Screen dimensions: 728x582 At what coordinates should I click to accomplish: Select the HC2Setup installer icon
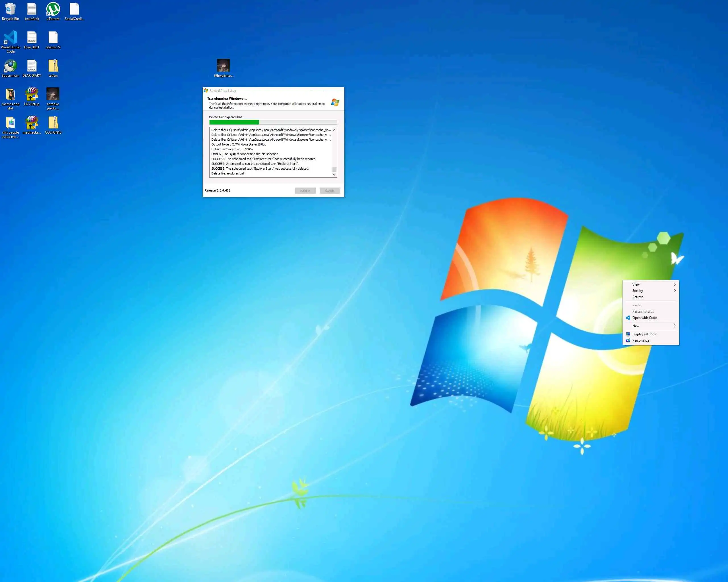(x=32, y=94)
